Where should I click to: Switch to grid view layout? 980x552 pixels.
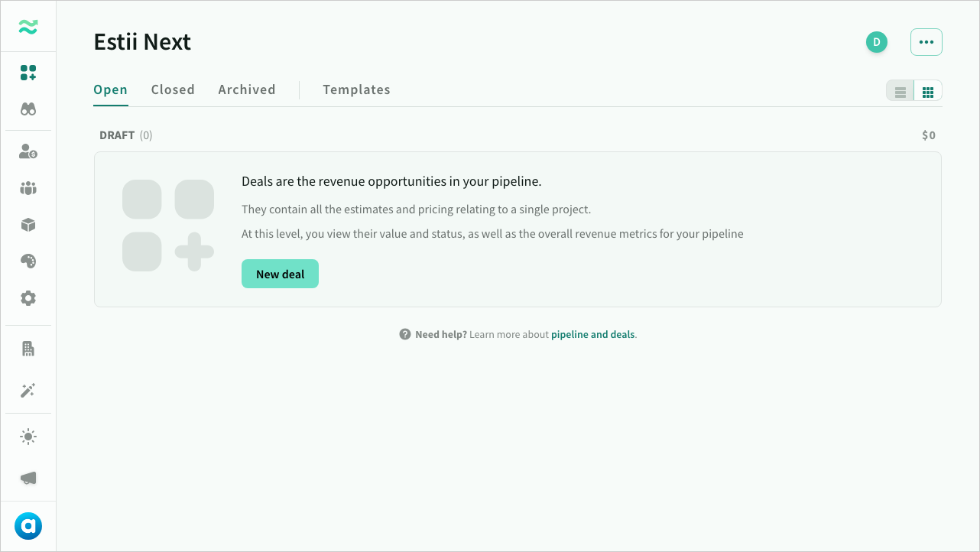[x=928, y=92]
